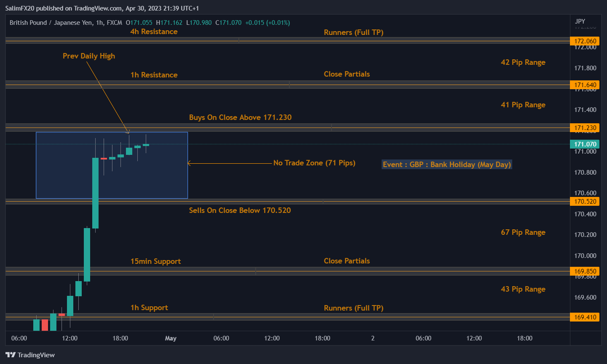Viewport: 607px width, 364px height.
Task: Click the May date marker on time axis
Action: (x=171, y=338)
